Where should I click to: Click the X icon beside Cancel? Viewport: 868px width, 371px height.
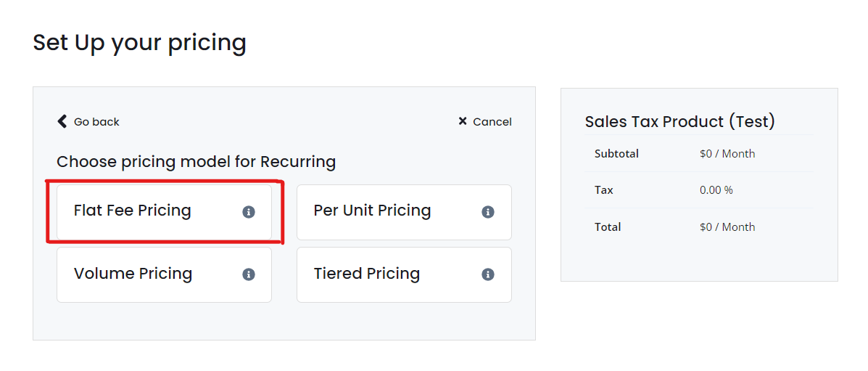pyautogui.click(x=463, y=121)
